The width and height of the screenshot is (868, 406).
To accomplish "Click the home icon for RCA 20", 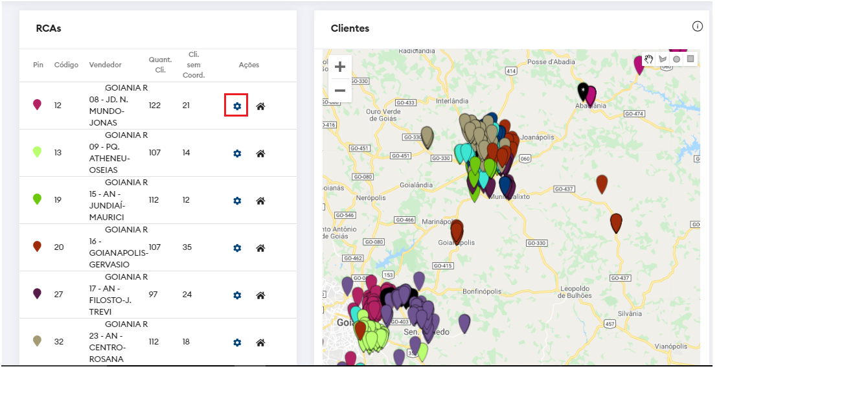I will click(260, 248).
